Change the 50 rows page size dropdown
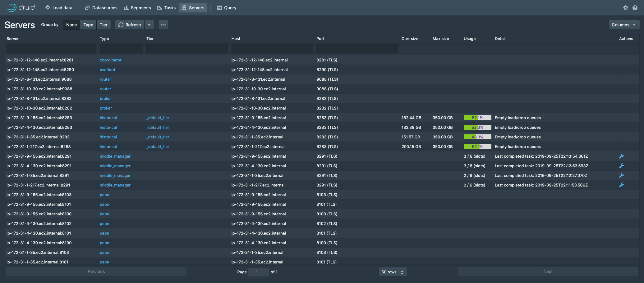Screen dimensions: 644x283 [x=393, y=272]
